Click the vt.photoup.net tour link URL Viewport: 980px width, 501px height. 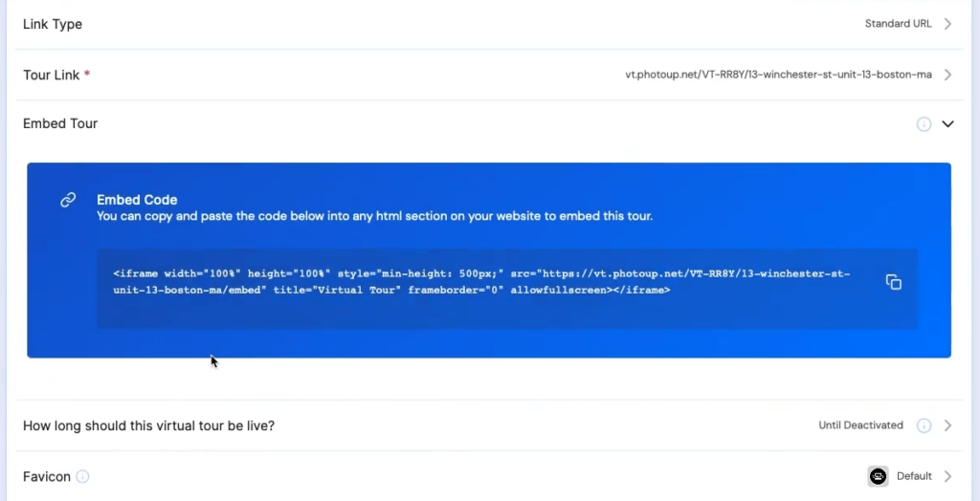[x=778, y=75]
